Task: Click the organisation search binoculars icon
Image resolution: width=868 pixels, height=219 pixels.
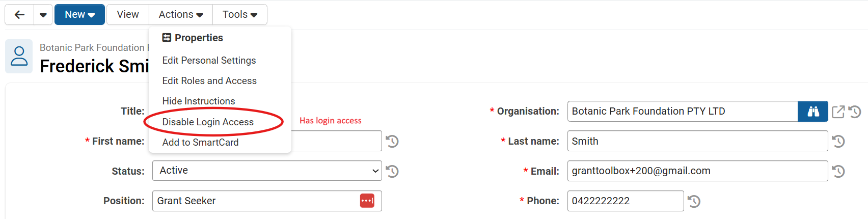Action: click(813, 112)
